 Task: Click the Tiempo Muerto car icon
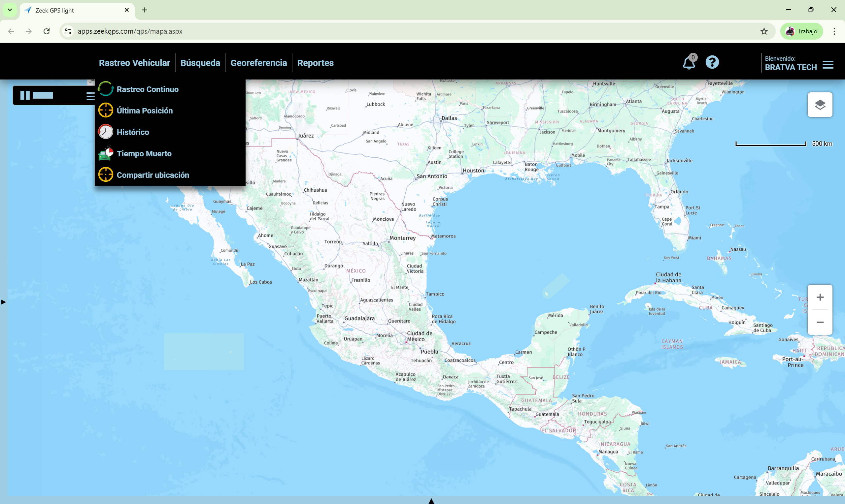[x=105, y=153]
